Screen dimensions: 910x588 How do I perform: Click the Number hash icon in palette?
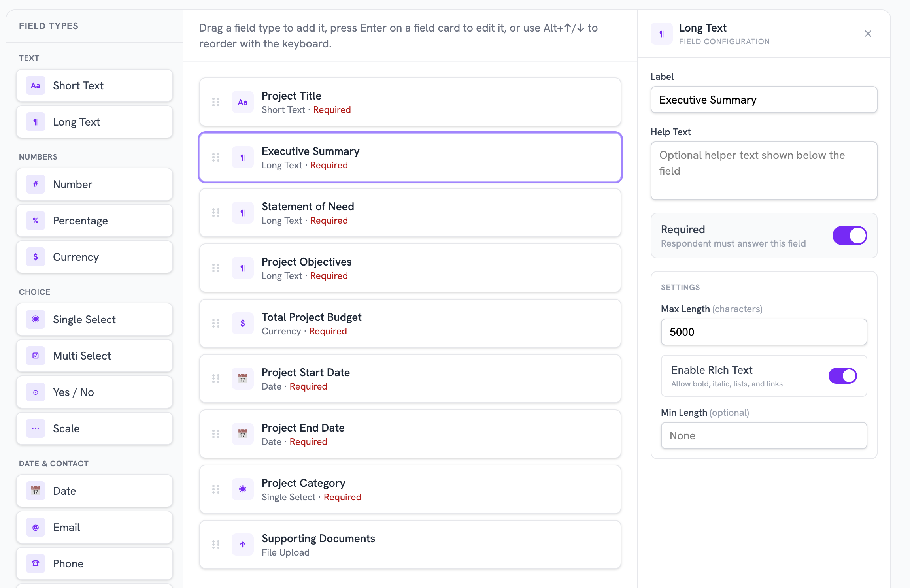36,185
